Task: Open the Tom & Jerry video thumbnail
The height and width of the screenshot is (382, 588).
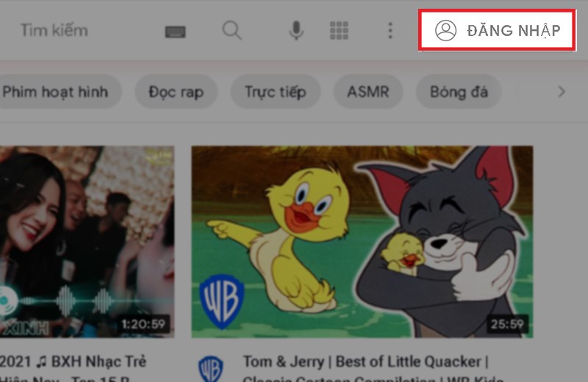Action: pos(362,242)
